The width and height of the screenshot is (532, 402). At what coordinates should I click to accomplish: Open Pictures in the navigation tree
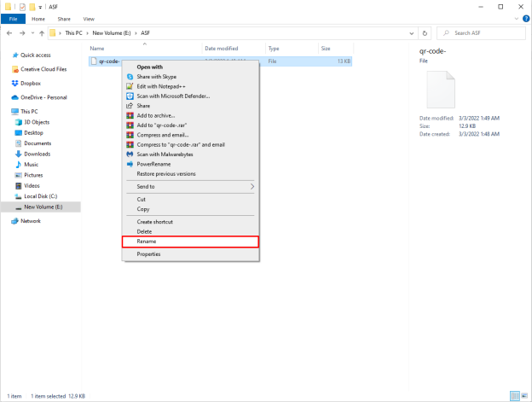click(33, 175)
